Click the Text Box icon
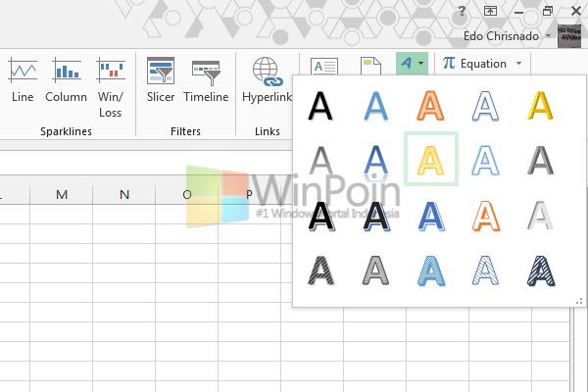 point(324,66)
